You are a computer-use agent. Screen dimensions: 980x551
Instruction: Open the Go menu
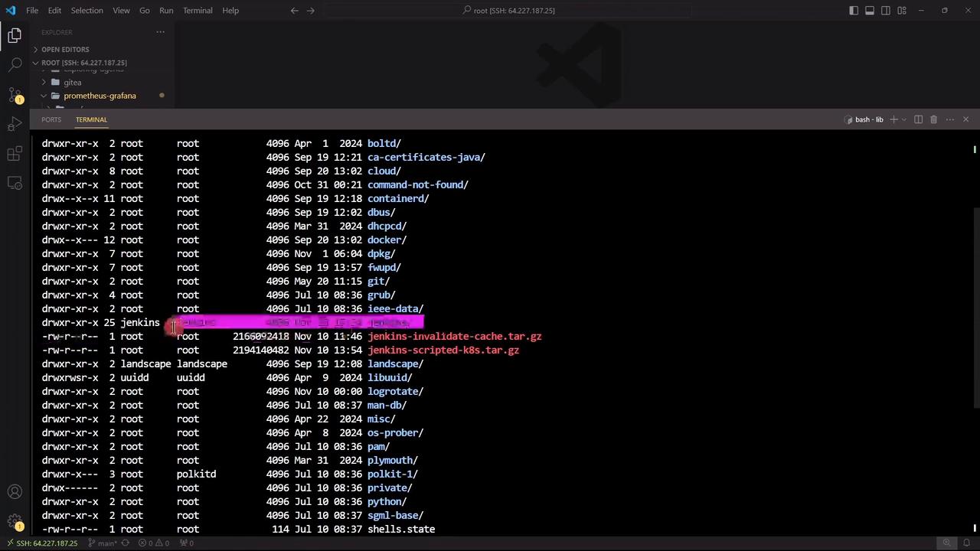click(144, 11)
